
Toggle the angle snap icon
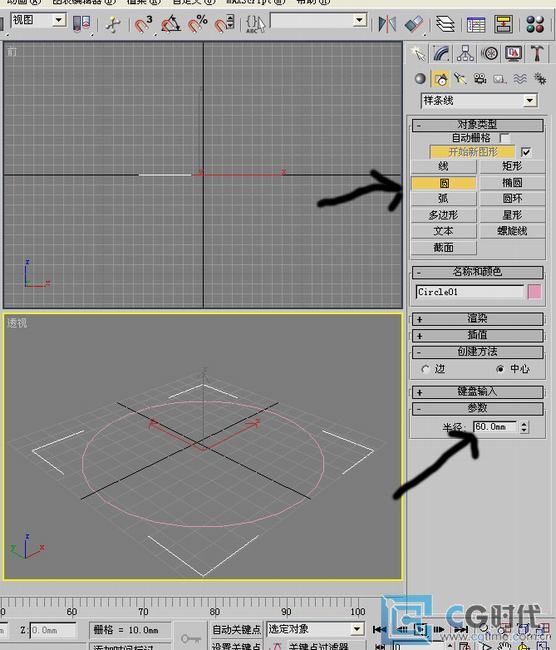coord(170,24)
